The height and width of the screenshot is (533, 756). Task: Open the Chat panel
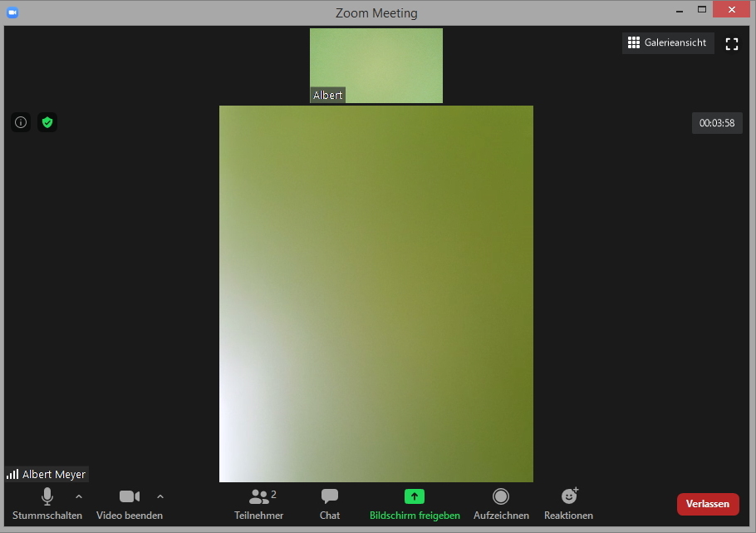point(330,504)
